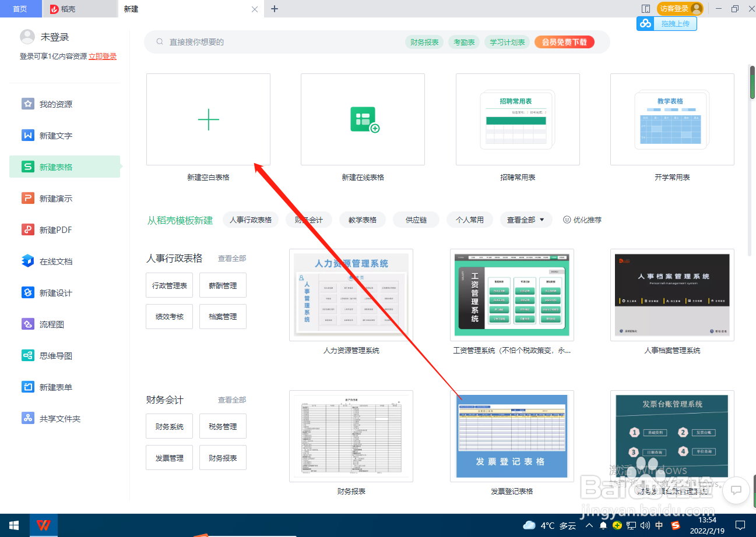Click the 新建在线表格 green icon
The height and width of the screenshot is (537, 756).
coord(363,119)
